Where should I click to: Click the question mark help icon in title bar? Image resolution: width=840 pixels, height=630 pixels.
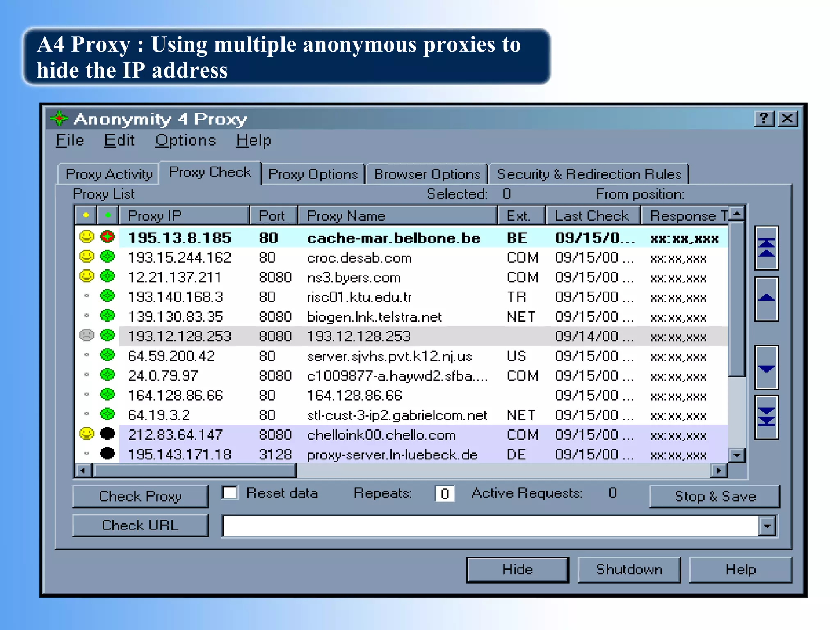click(764, 119)
